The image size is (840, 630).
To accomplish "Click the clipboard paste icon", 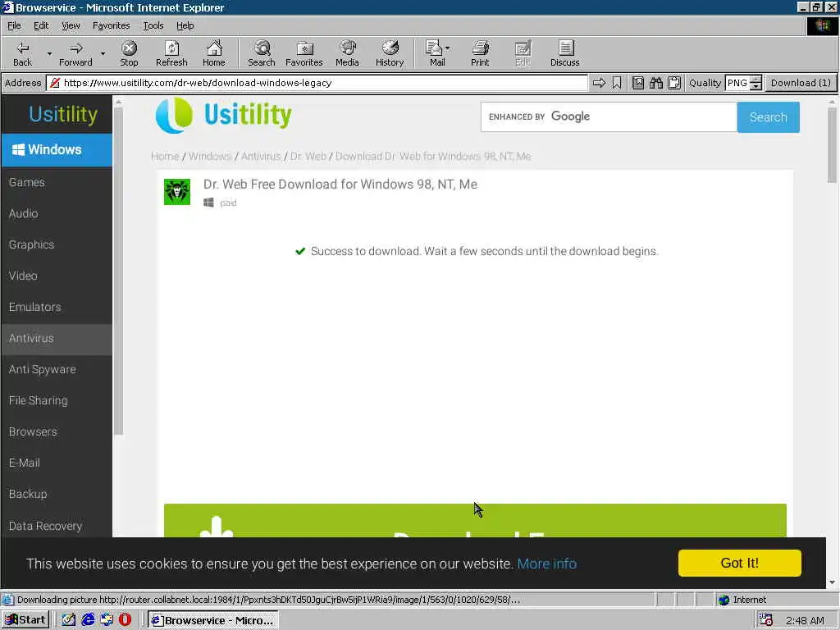I will point(674,83).
